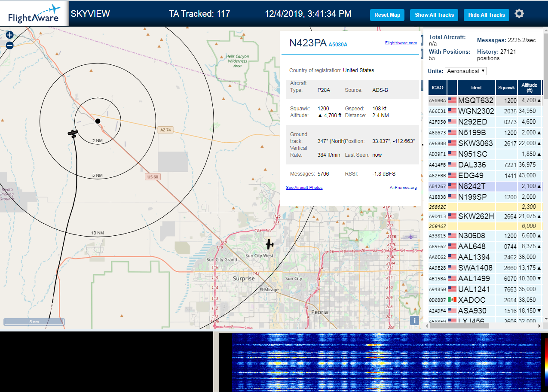The width and height of the screenshot is (548, 392).
Task: Sort table by Altitude (ft) column header
Action: click(530, 88)
